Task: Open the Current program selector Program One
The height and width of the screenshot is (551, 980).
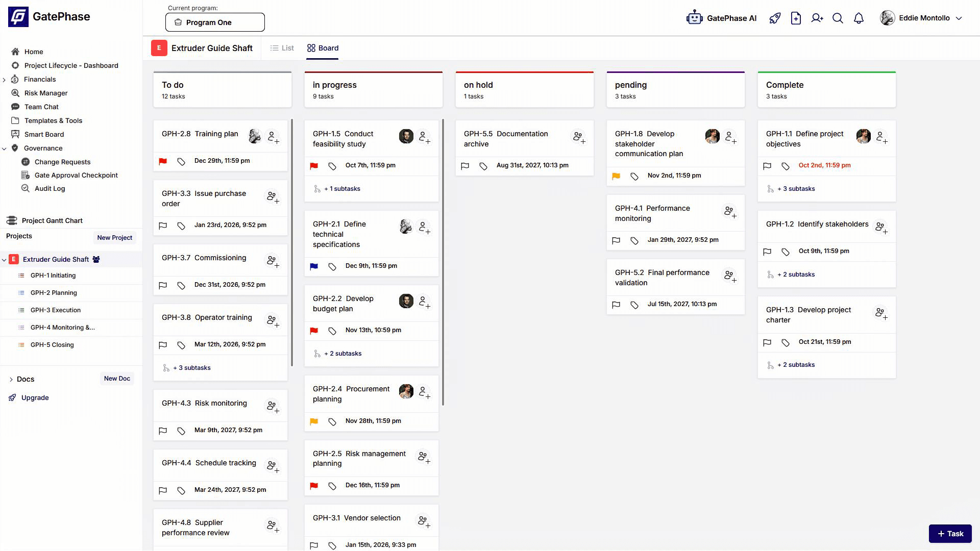Action: 215,22
